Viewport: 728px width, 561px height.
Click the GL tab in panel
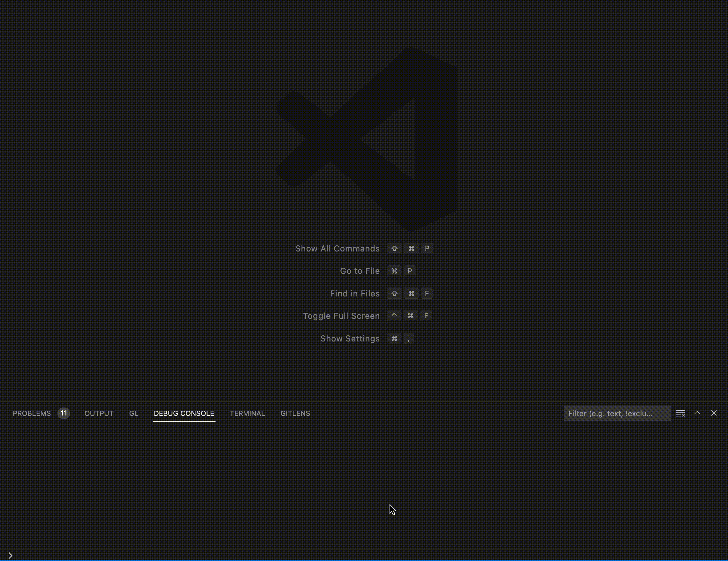coord(134,413)
